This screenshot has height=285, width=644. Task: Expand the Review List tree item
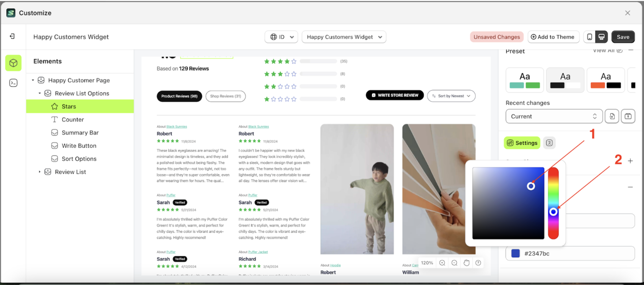coord(39,172)
